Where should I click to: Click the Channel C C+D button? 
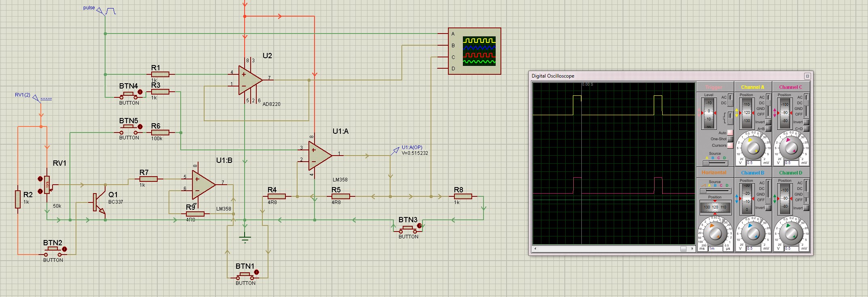(x=806, y=129)
